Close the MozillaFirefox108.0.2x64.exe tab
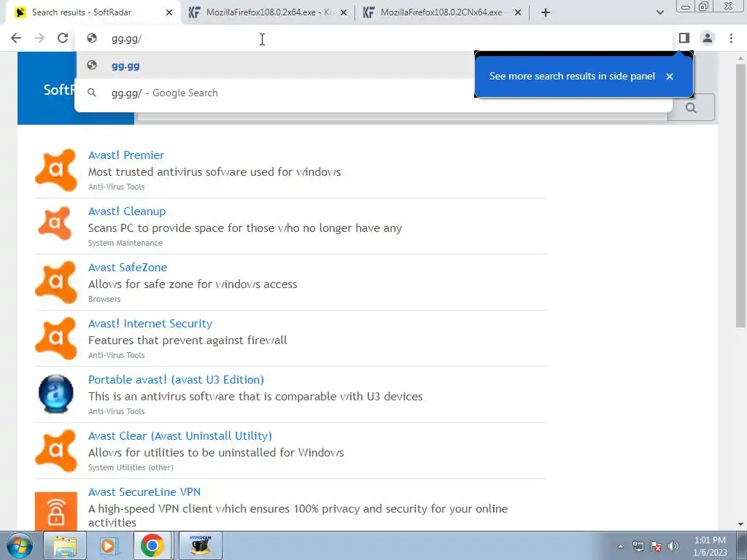Viewport: 747px width, 560px height. tap(344, 12)
